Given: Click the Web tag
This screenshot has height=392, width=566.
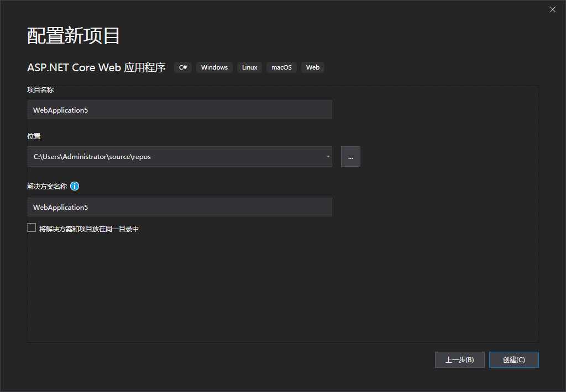Looking at the screenshot, I should (313, 67).
